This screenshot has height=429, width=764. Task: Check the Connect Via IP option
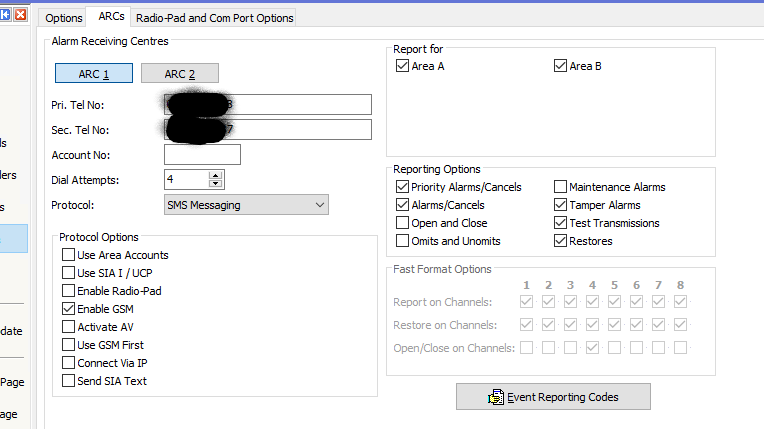(x=69, y=363)
